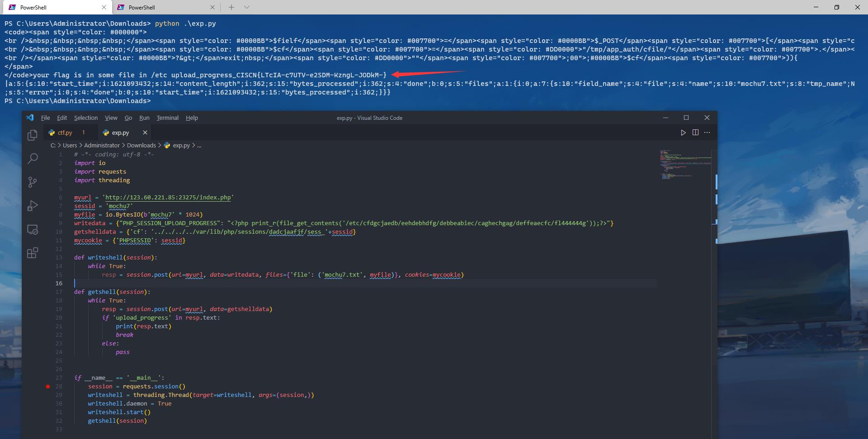Close the exp.py editor tab
The width and height of the screenshot is (868, 439).
[x=145, y=132]
